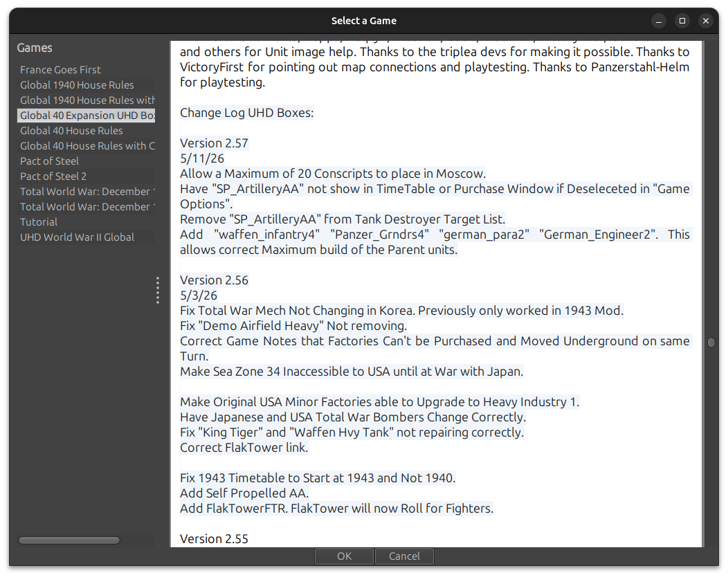This screenshot has width=728, height=577.
Task: Close the Select a Game window
Action: 706,21
